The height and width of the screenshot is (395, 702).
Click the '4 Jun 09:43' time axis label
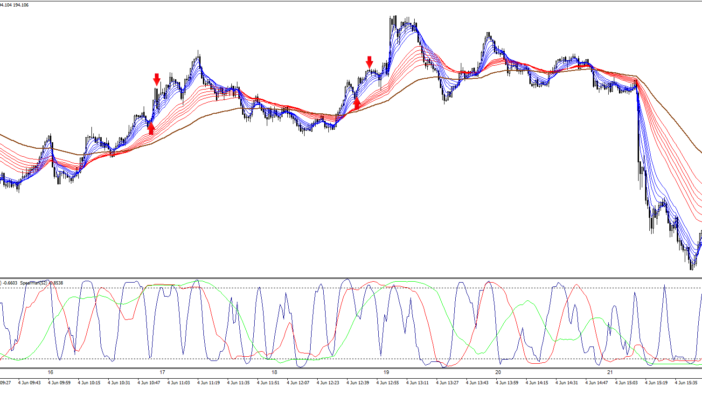(30, 383)
